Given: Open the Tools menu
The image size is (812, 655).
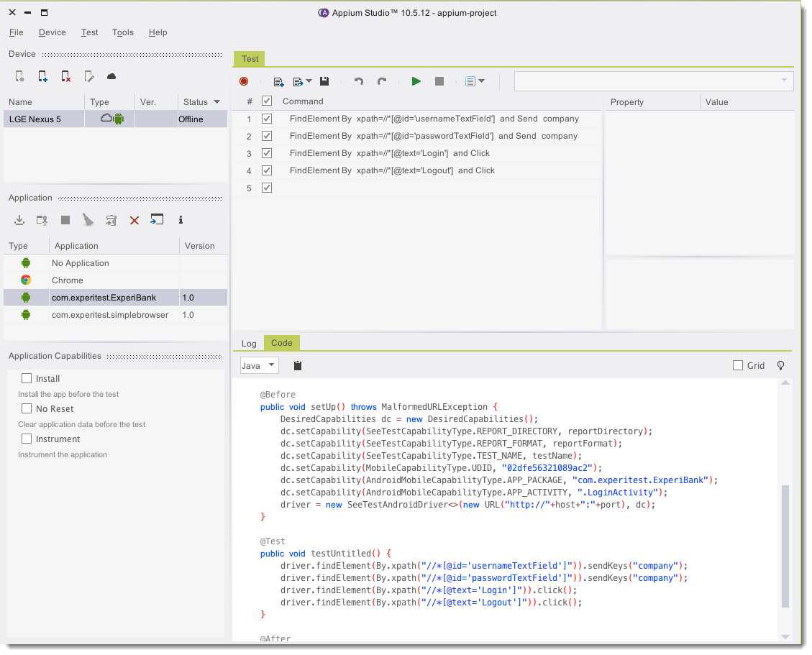Looking at the screenshot, I should tap(123, 32).
